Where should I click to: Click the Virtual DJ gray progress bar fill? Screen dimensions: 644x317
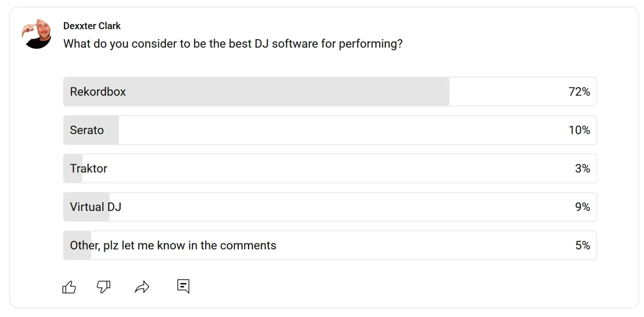(87, 207)
